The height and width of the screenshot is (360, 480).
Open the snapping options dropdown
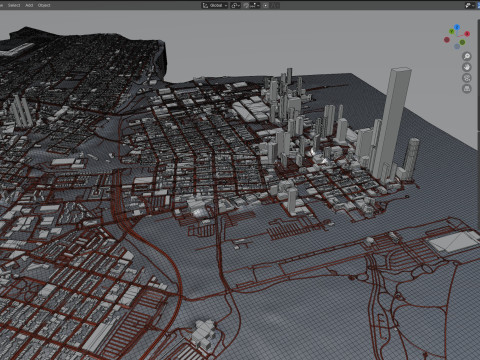tap(255, 5)
